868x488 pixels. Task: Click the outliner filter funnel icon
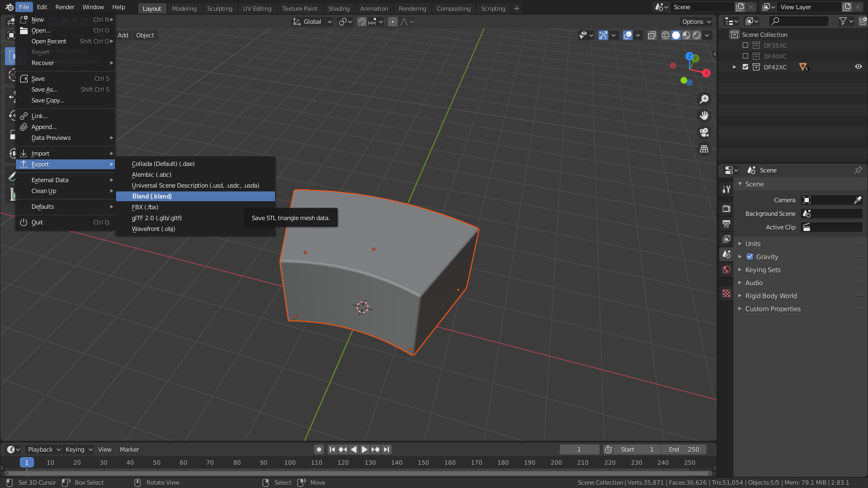tap(843, 21)
